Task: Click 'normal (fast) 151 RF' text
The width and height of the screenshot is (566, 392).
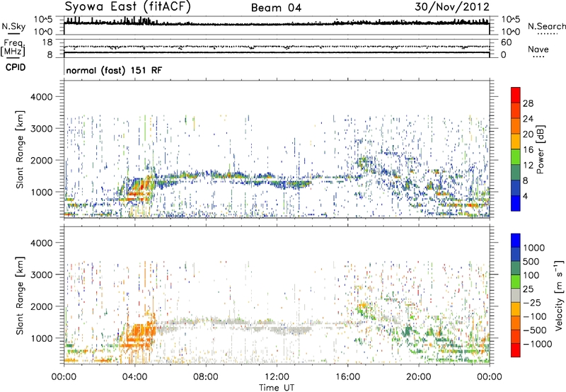Action: (x=114, y=70)
